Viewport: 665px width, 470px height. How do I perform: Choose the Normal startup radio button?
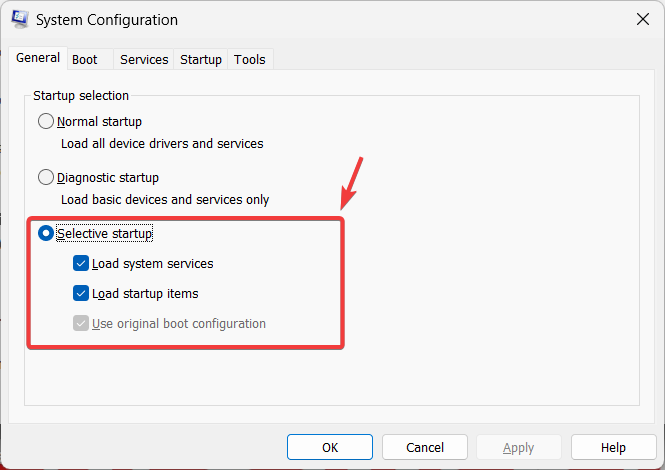pos(46,121)
